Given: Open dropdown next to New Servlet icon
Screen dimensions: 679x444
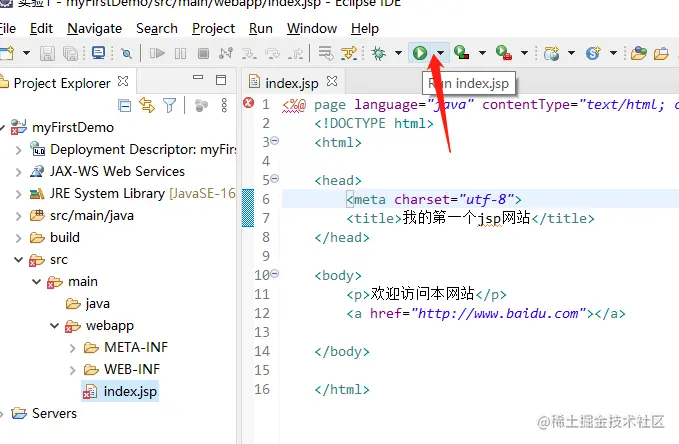Looking at the screenshot, I should 613,53.
